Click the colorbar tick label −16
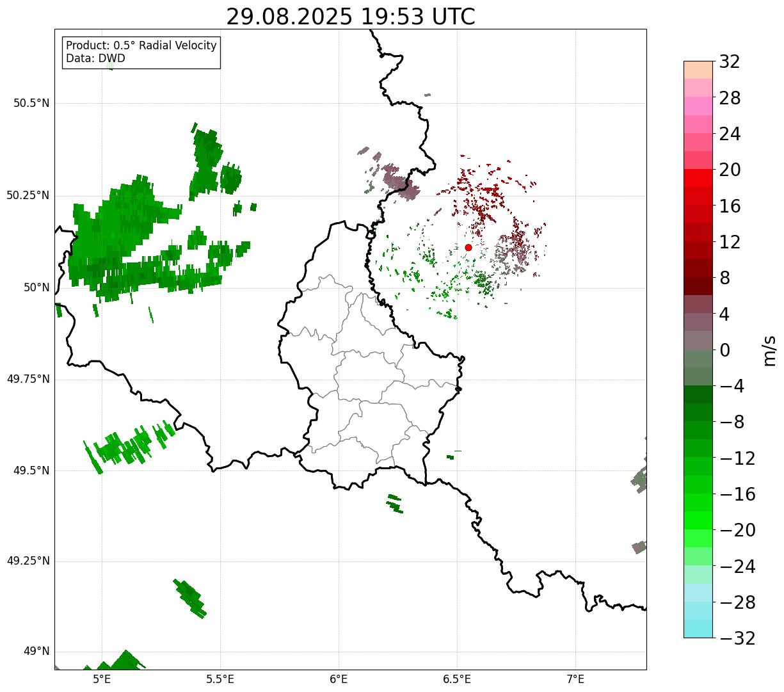Image resolution: width=784 pixels, height=692 pixels. click(737, 494)
